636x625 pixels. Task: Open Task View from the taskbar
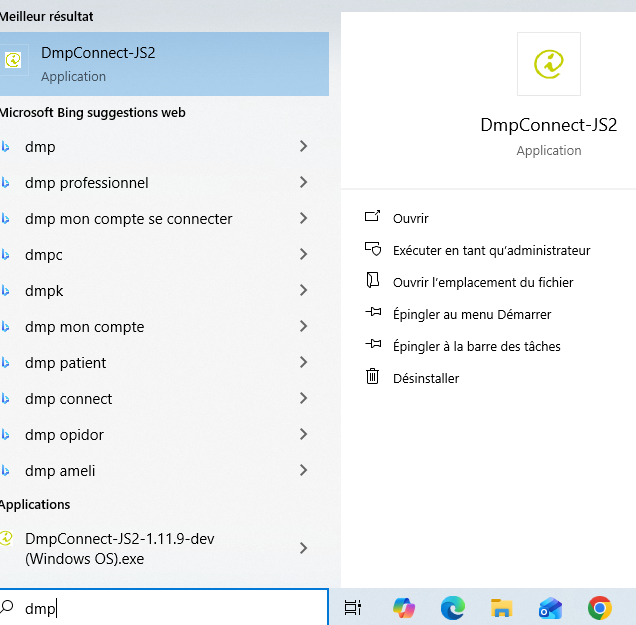(x=352, y=607)
